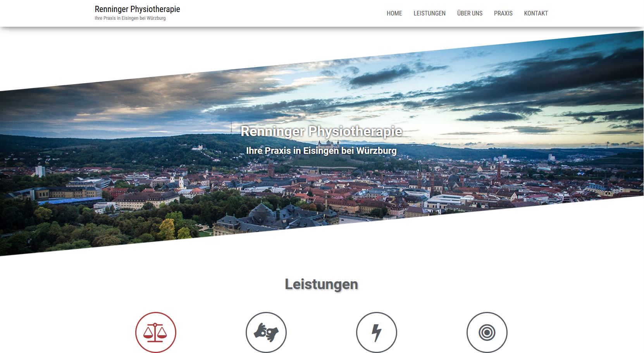The width and height of the screenshot is (644, 353).
Task: Go to LEISTUNGEN in navigation
Action: 429,13
